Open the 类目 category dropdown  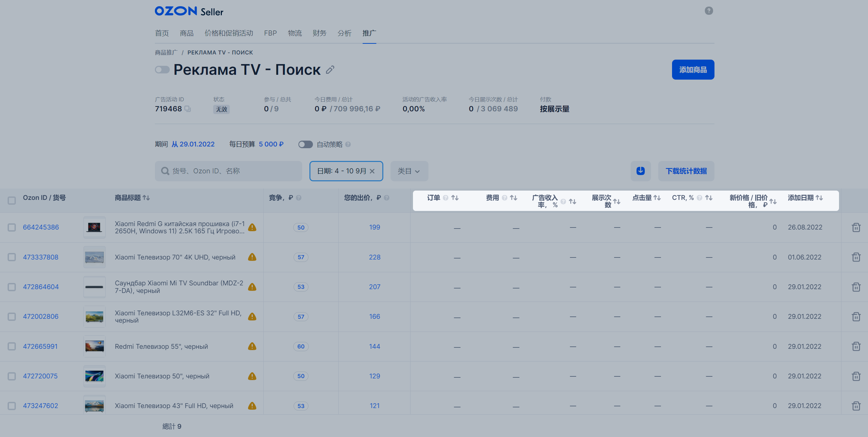coord(409,171)
